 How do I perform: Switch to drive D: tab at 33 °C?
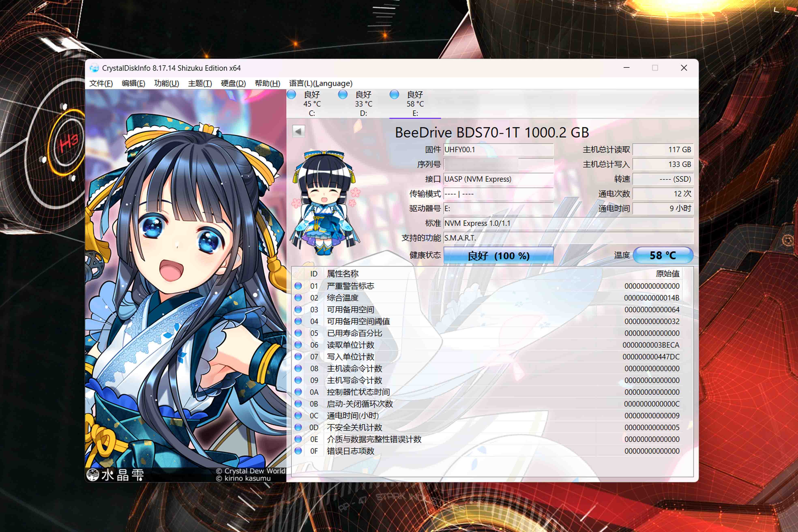pos(363,104)
